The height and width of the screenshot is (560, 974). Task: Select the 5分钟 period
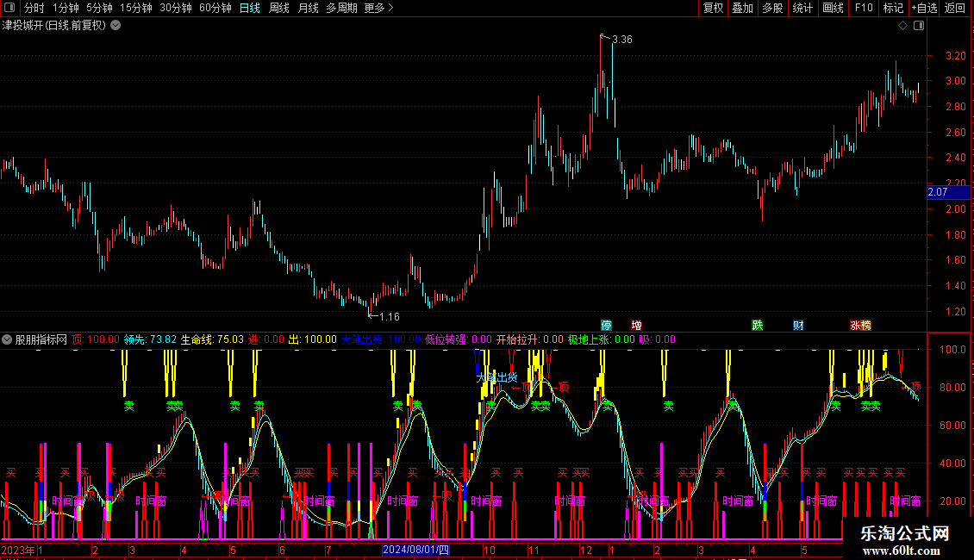[99, 8]
